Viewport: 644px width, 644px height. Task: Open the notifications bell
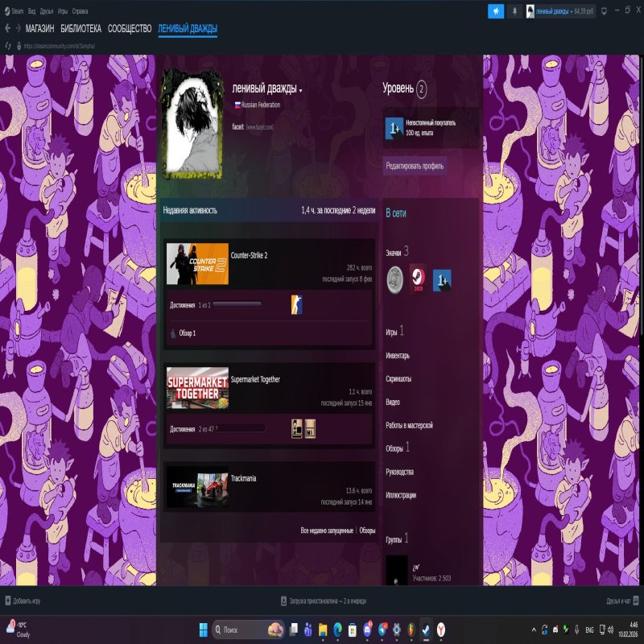(515, 11)
